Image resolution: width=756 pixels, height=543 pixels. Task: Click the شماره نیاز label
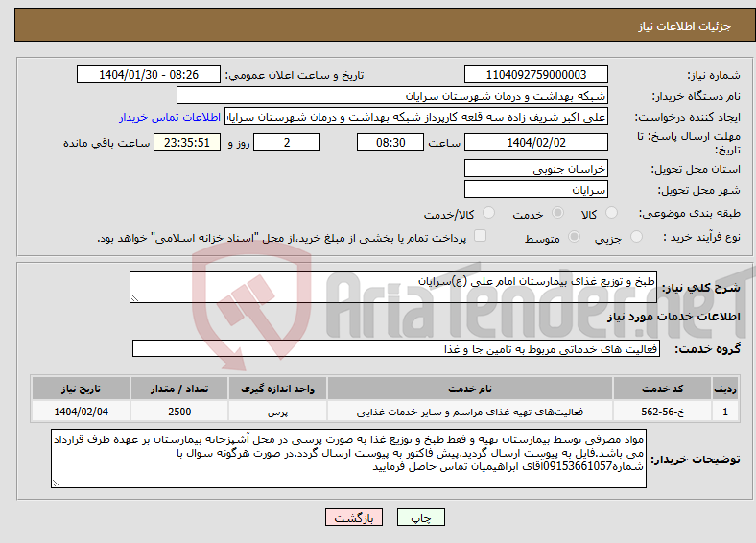coord(713,75)
